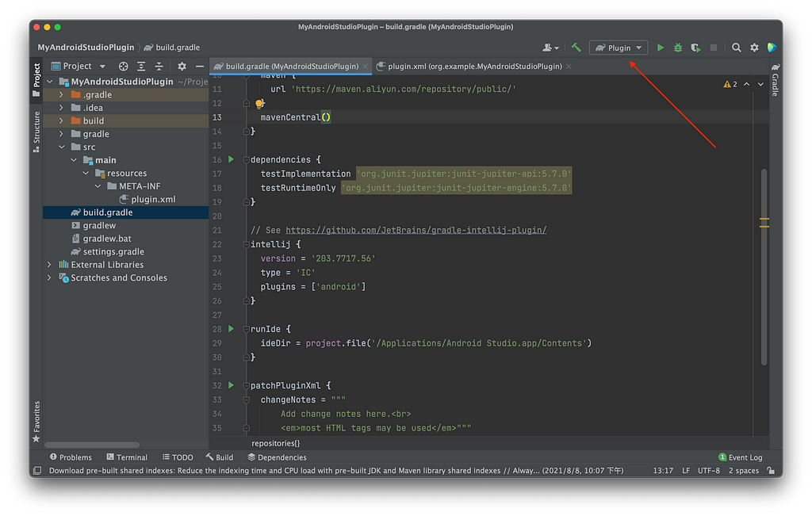This screenshot has height=516, width=812.
Task: Expand all tree nodes icon in Project panel
Action: pos(141,67)
